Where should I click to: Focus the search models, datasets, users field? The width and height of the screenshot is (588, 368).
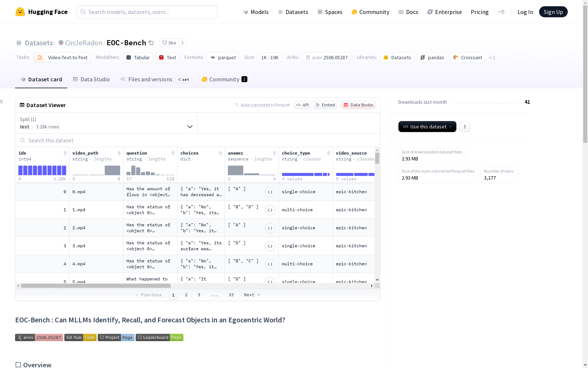pyautogui.click(x=147, y=12)
